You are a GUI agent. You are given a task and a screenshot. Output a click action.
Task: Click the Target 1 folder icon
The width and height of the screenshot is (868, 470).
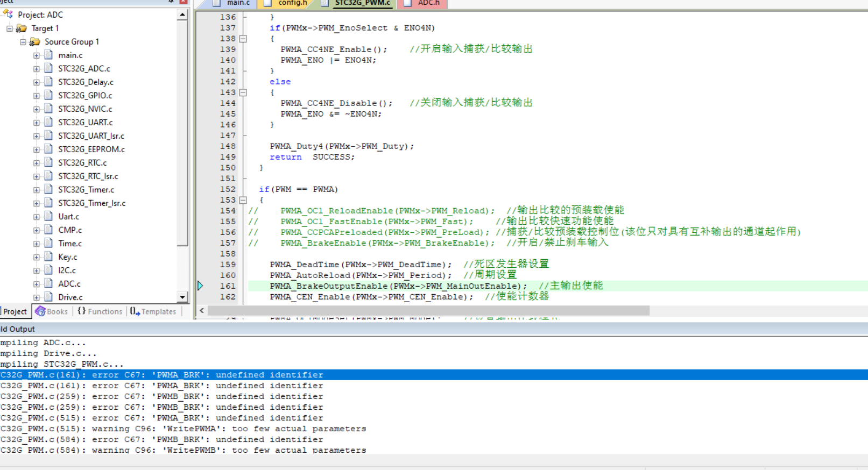pos(22,28)
